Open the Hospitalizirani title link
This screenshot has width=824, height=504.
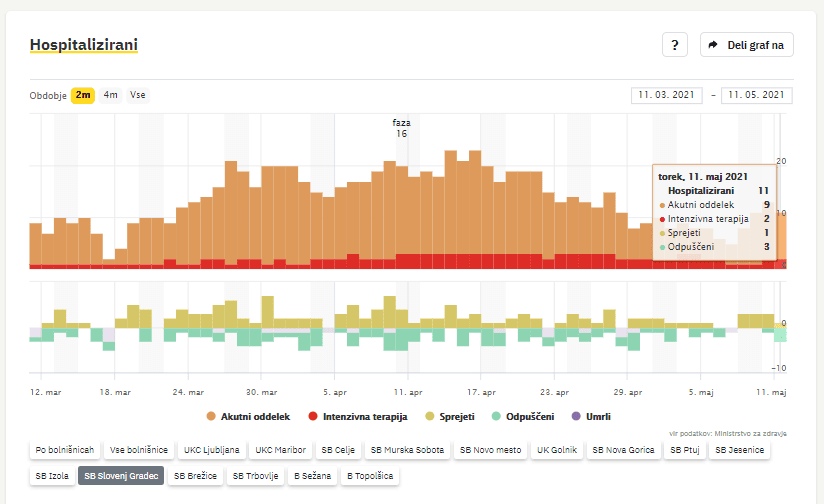tap(84, 45)
